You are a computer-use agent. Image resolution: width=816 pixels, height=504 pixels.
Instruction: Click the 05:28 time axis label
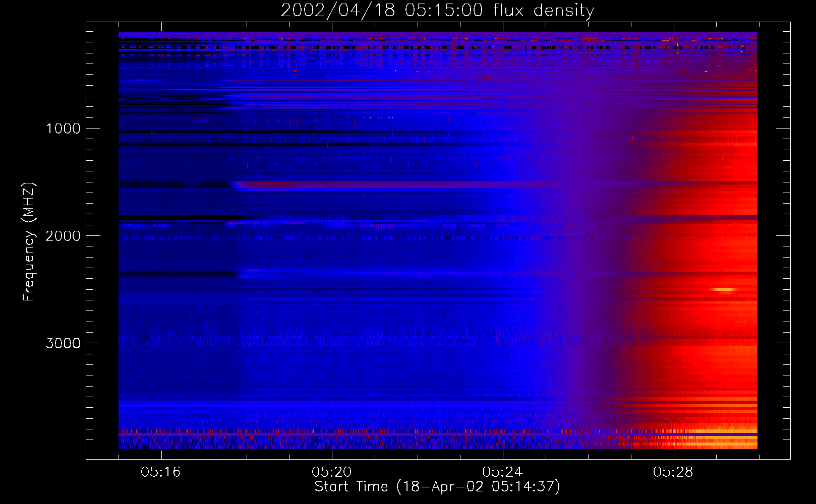673,472
